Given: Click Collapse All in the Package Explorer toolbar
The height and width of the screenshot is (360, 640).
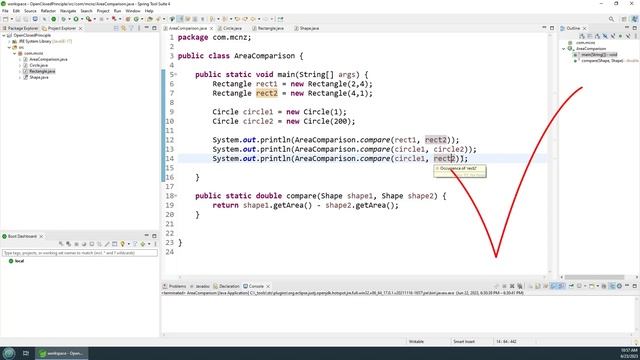Looking at the screenshot, I should click(116, 28).
